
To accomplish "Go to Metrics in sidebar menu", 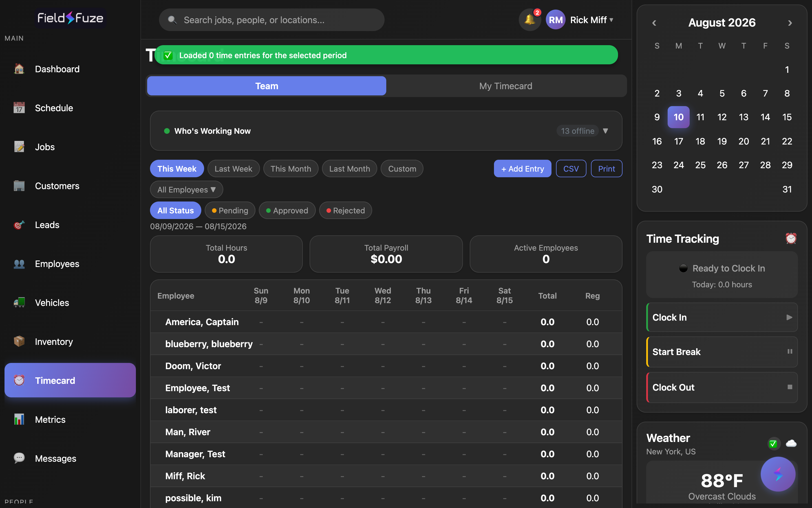I will [70, 419].
